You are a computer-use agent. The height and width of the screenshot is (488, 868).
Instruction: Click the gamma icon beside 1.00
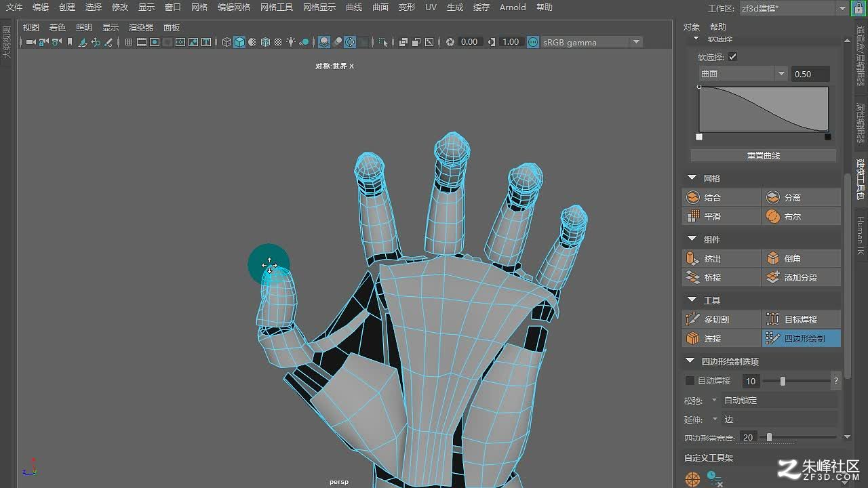(x=492, y=42)
